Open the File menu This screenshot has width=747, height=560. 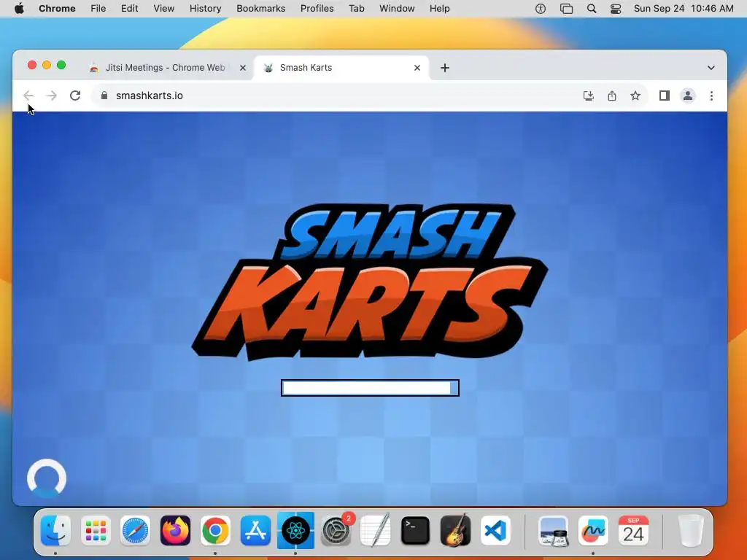(98, 9)
